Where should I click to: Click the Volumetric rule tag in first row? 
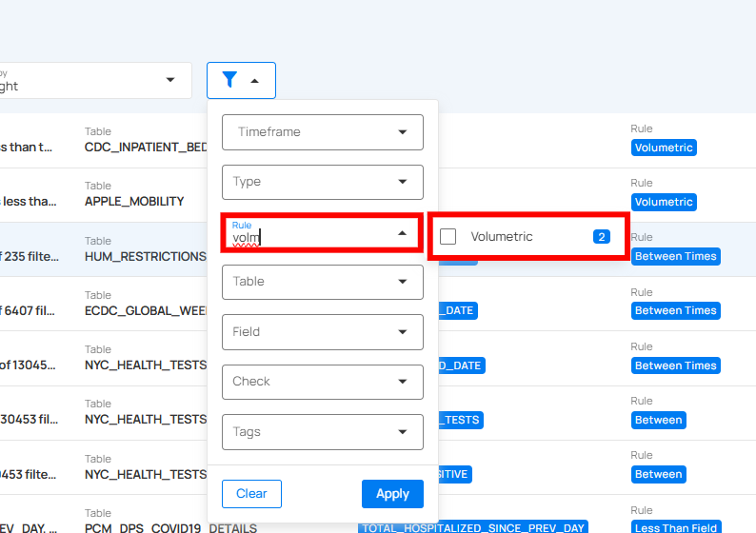click(x=664, y=148)
